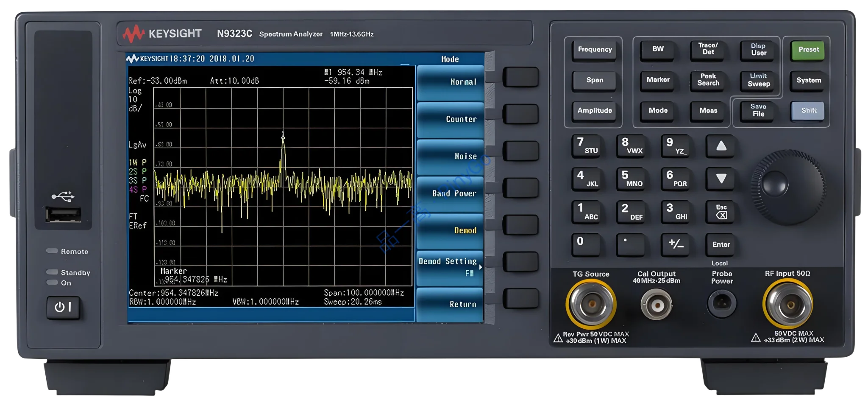Tap the down arrow key
The width and height of the screenshot is (868, 403).
721,179
